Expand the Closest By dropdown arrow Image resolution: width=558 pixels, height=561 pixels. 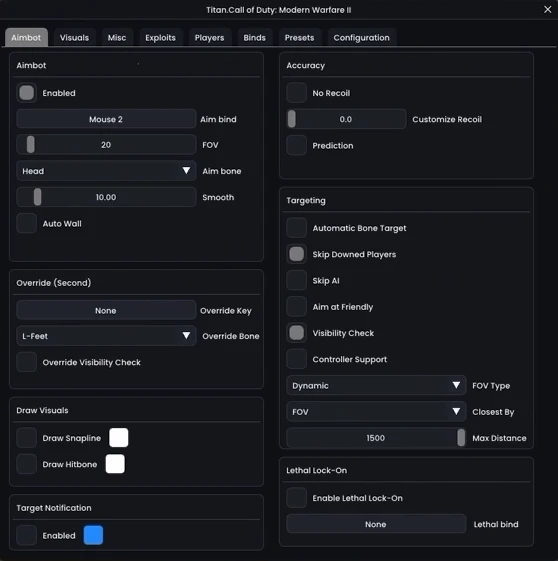[456, 411]
